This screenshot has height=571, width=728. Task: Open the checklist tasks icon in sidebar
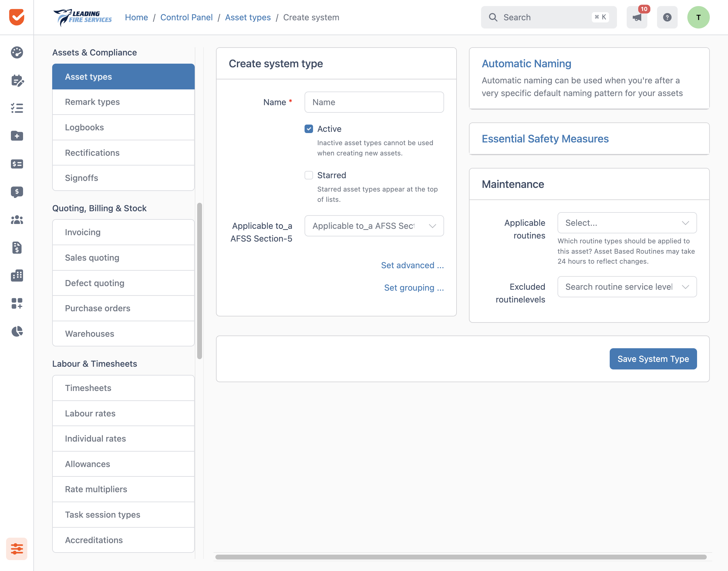click(17, 108)
